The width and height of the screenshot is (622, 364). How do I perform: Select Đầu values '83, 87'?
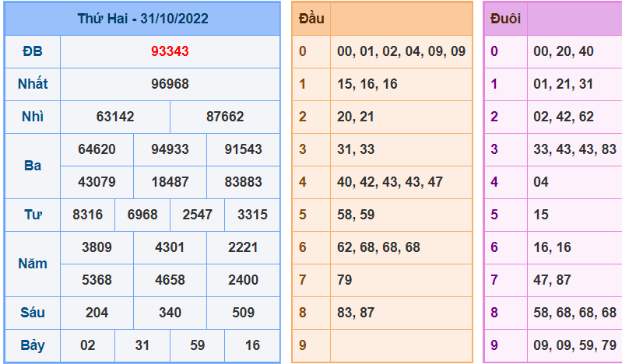[356, 313]
